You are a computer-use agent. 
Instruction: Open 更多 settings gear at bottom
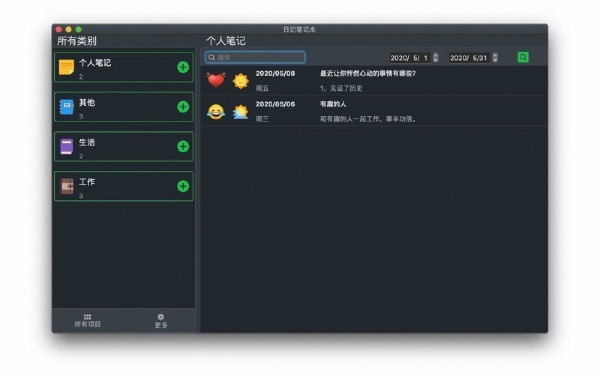click(x=161, y=321)
